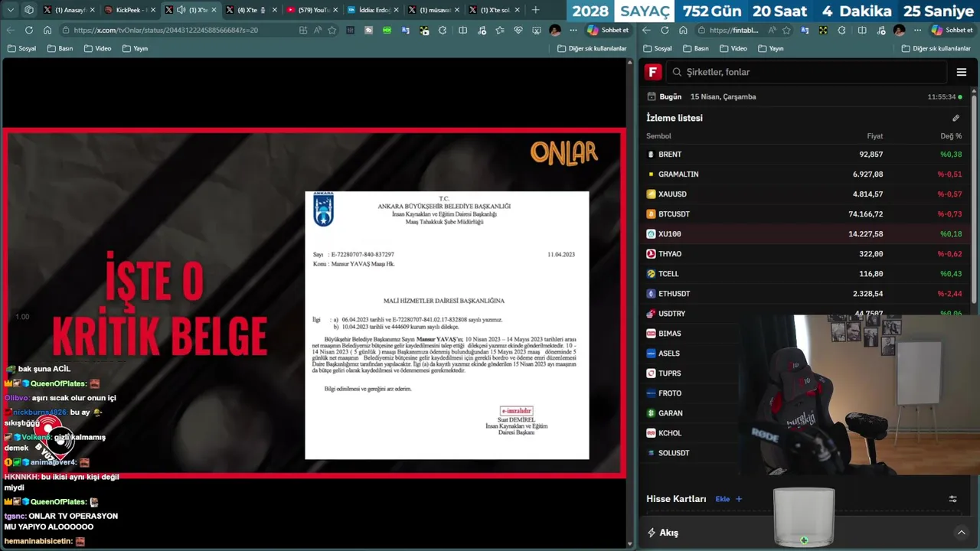
Task: Open the Fintables hamburger menu
Action: (962, 72)
